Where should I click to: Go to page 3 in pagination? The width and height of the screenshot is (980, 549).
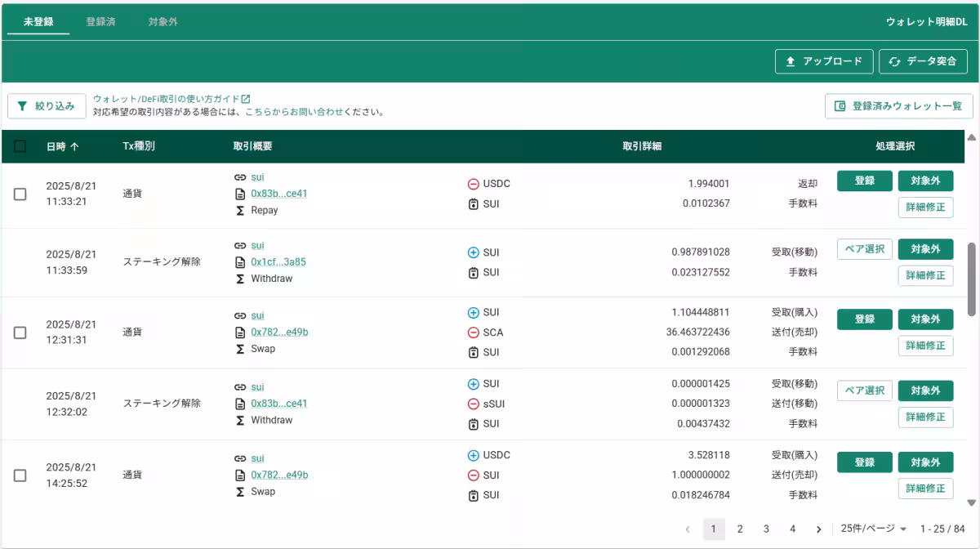766,529
